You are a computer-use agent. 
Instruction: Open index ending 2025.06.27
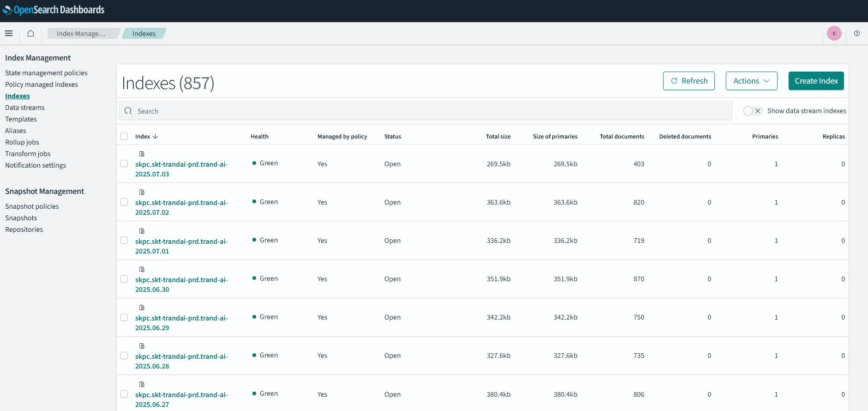[x=181, y=399]
